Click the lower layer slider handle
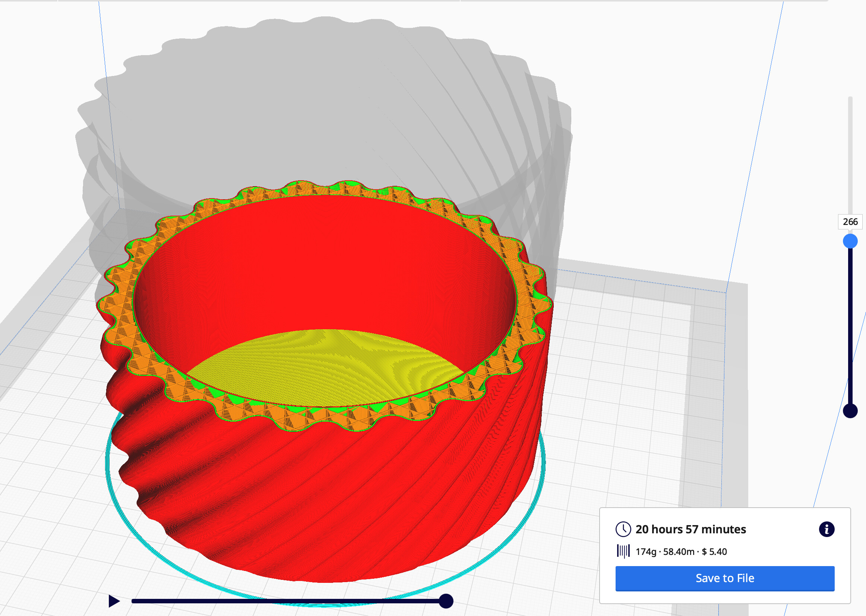The image size is (866, 616). 850,411
